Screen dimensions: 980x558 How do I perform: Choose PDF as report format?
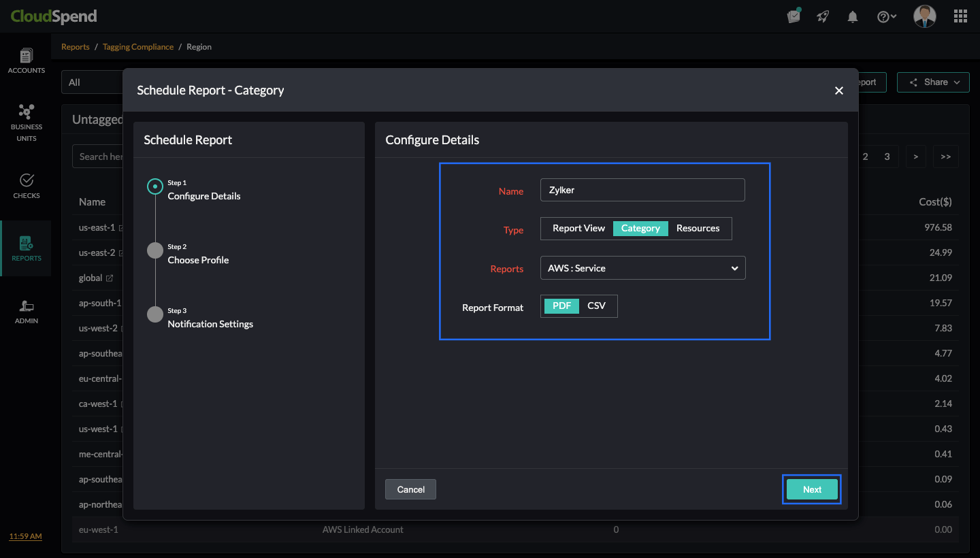click(x=561, y=306)
